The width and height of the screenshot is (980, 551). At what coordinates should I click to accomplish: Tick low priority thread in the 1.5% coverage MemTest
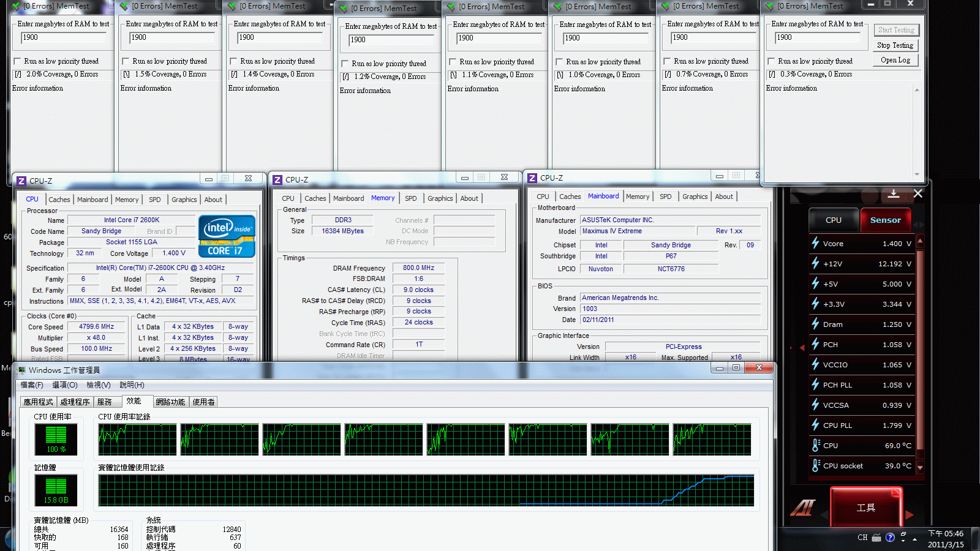(x=126, y=61)
